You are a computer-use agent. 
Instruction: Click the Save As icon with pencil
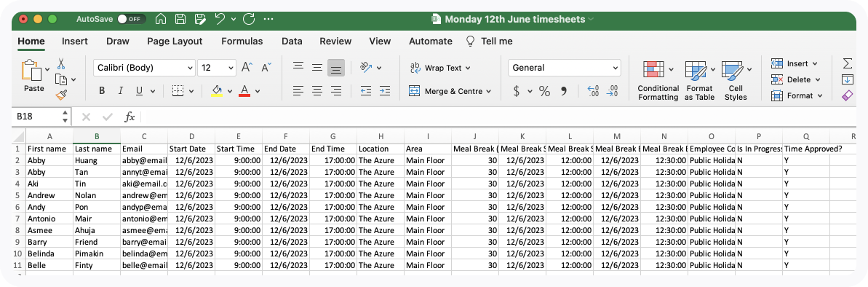[200, 19]
